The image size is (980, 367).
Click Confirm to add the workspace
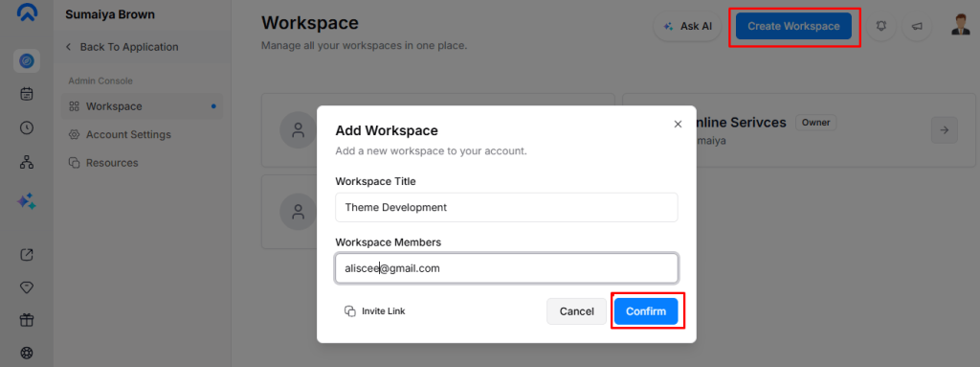[646, 311]
